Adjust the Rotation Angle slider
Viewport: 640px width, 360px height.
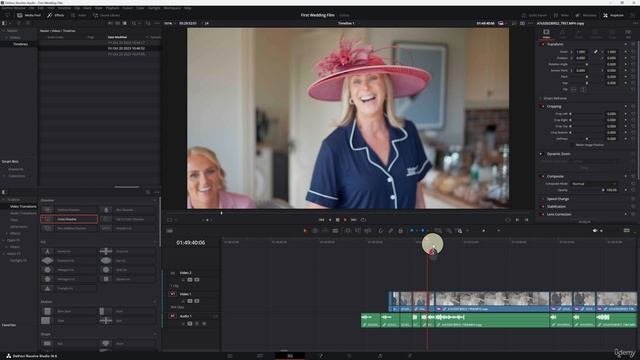[587, 64]
